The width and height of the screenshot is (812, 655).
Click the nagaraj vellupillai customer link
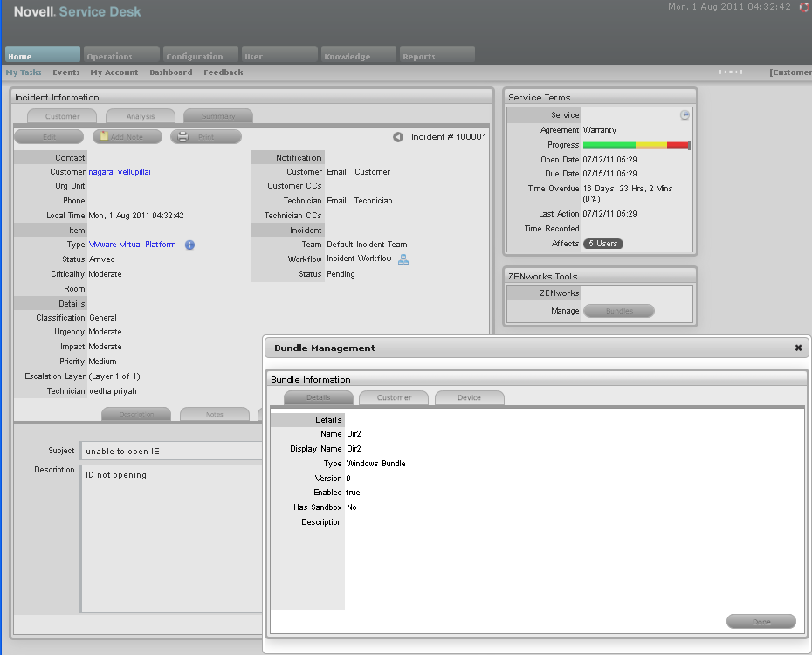tap(120, 172)
